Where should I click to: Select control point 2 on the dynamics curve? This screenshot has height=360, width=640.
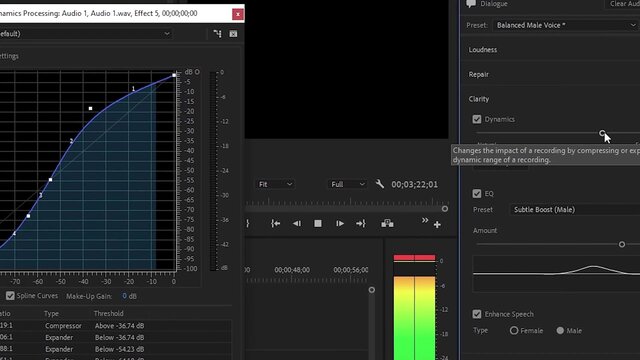tap(71, 141)
